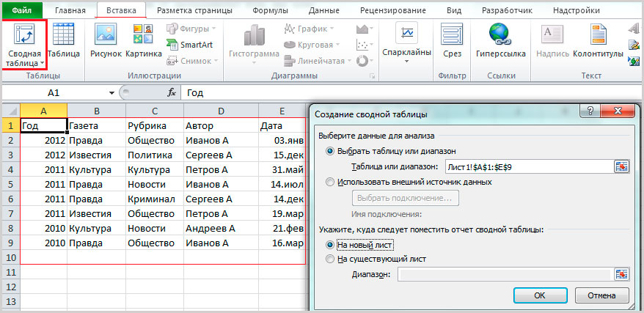Choose На новый лист option
Image resolution: width=644 pixels, height=313 pixels.
(x=330, y=245)
